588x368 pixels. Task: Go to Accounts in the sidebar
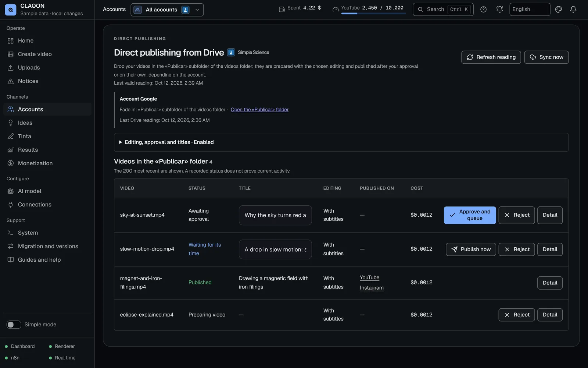47,109
